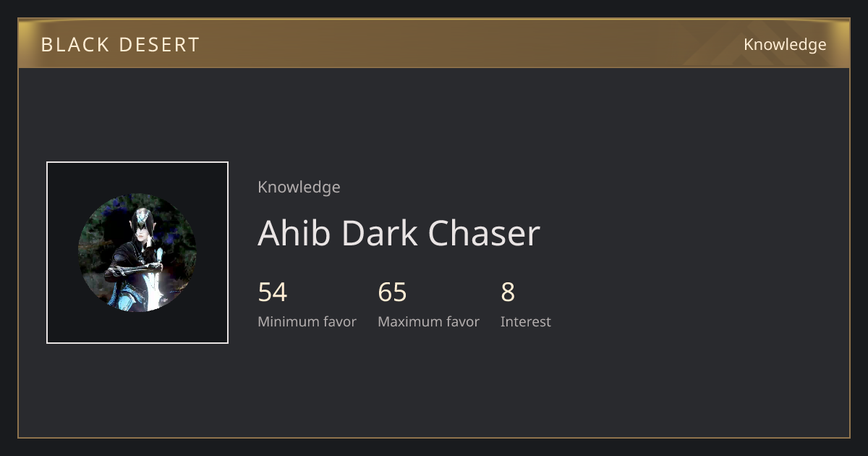Image resolution: width=868 pixels, height=456 pixels.
Task: Open the Knowledge link in the header
Action: pos(785,45)
